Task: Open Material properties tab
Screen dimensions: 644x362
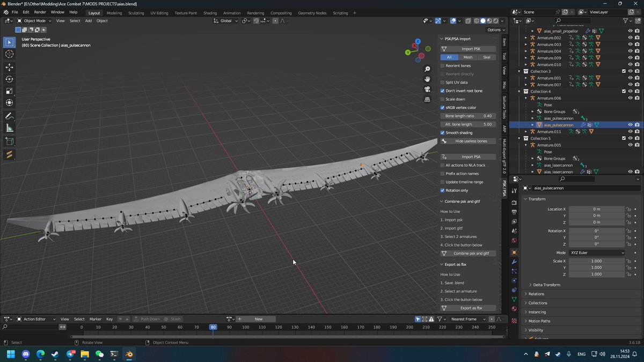Action: click(x=514, y=309)
